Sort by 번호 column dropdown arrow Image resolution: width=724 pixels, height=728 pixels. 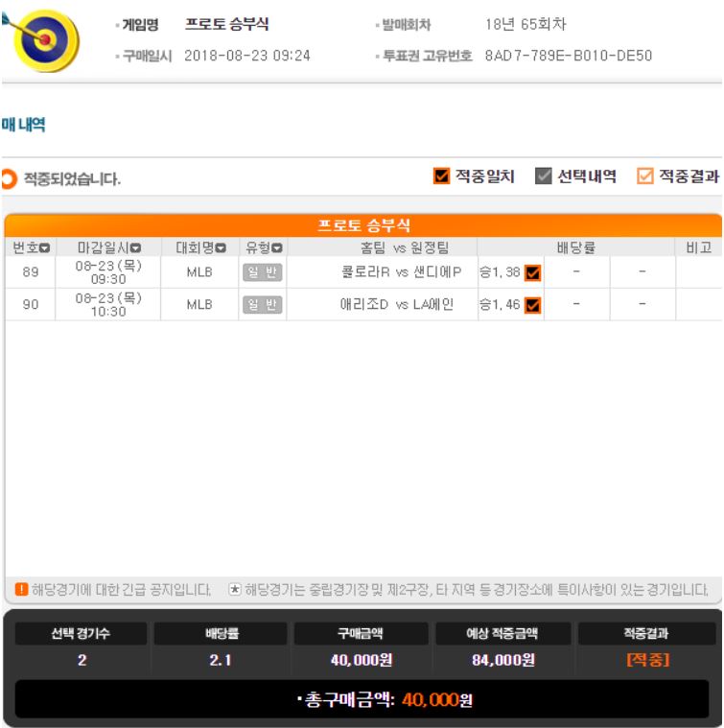[x=44, y=248]
